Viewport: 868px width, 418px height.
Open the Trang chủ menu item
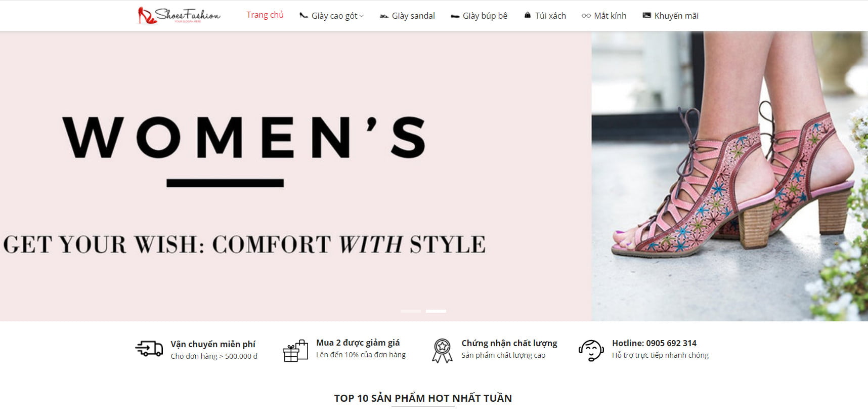click(265, 15)
